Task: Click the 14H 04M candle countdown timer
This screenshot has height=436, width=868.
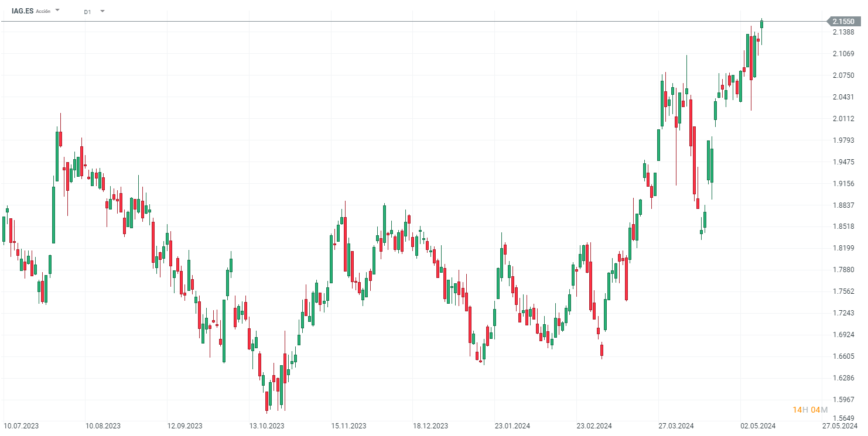Action: (810, 410)
